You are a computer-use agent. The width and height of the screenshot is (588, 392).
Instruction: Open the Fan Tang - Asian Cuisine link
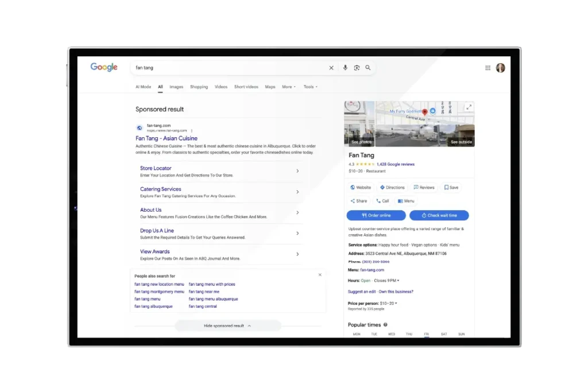(167, 138)
